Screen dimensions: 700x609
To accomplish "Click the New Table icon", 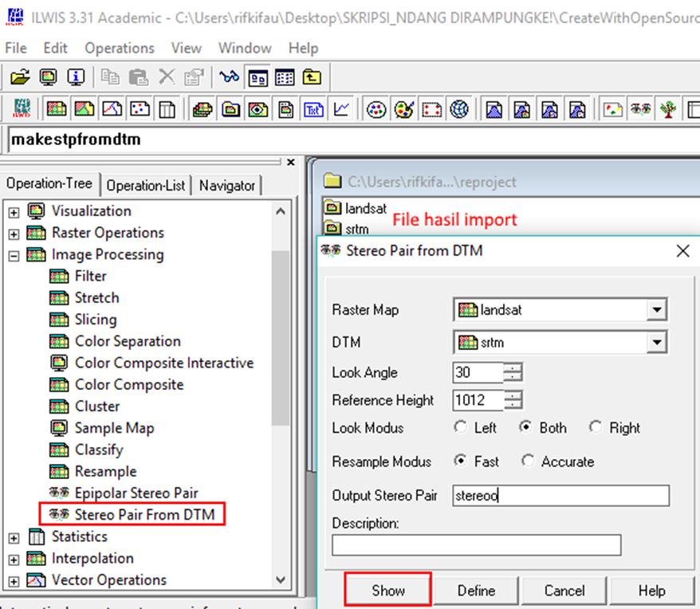I will (x=167, y=109).
